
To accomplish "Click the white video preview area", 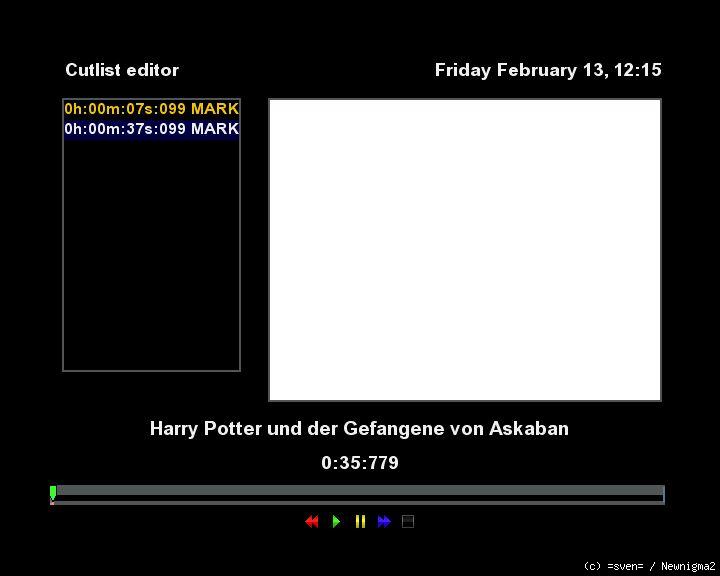I will (464, 249).
